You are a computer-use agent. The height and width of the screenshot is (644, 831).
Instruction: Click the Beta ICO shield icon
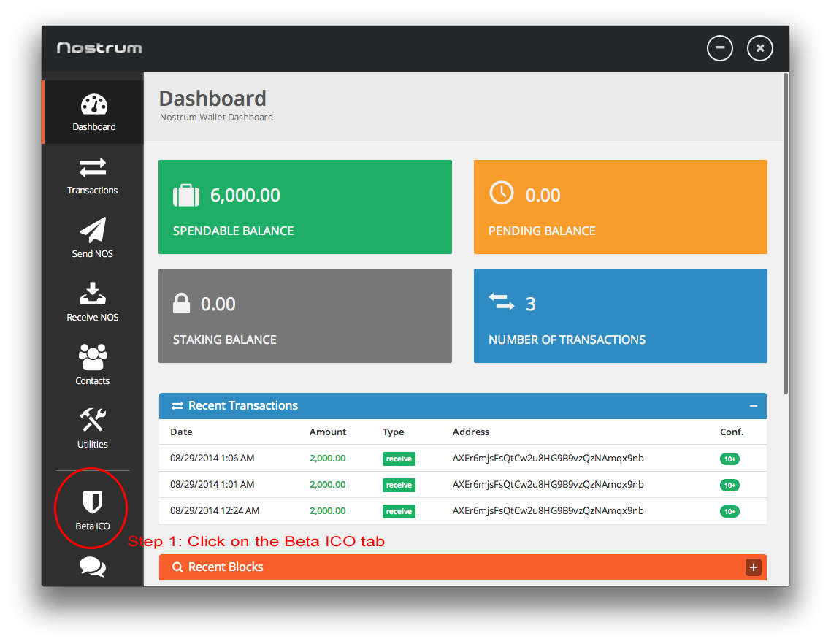pos(93,502)
